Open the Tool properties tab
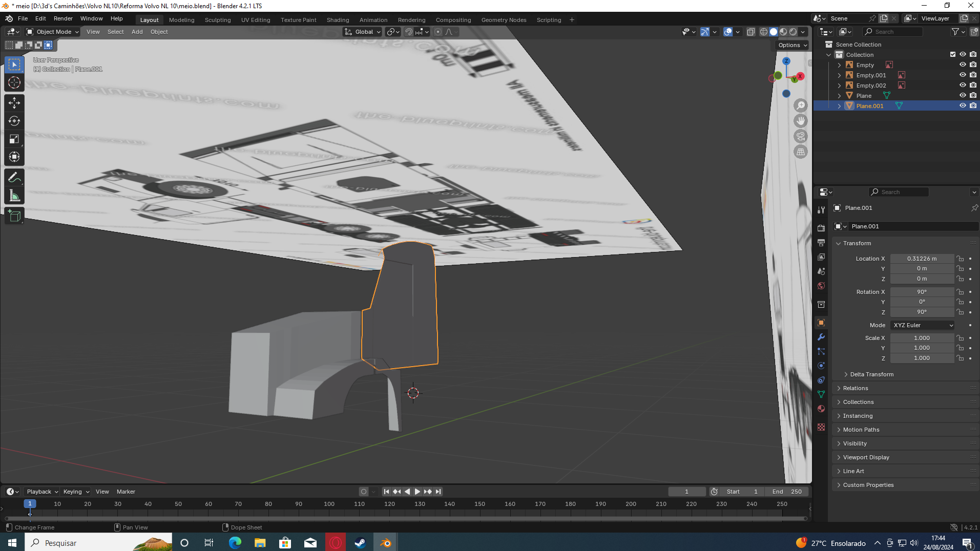Viewport: 980px width, 551px height. pyautogui.click(x=821, y=209)
